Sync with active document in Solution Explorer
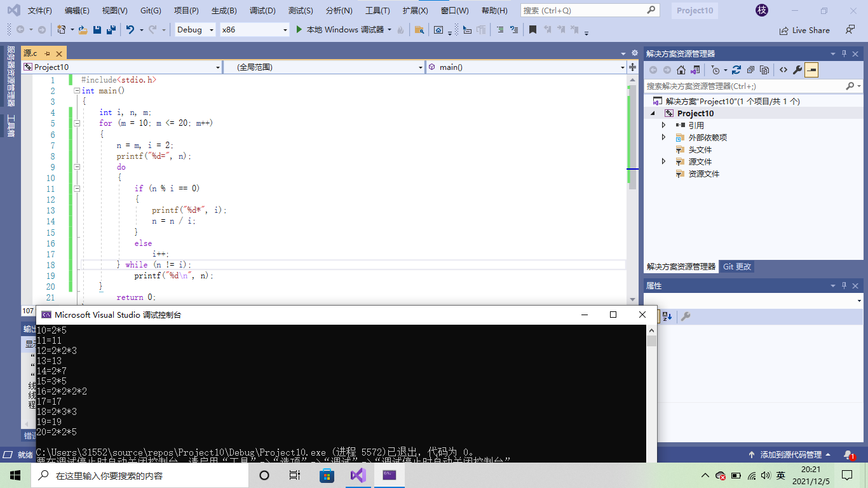The image size is (868, 488). (x=736, y=70)
